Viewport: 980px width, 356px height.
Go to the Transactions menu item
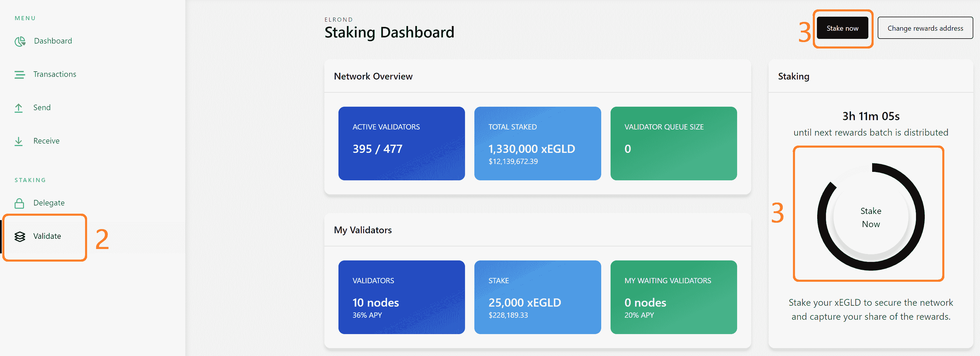[55, 75]
